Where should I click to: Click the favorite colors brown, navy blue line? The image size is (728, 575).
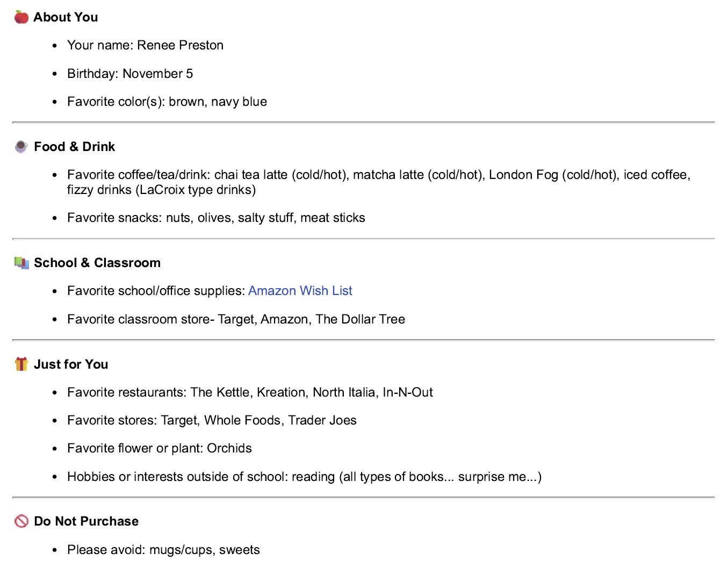[x=167, y=102]
